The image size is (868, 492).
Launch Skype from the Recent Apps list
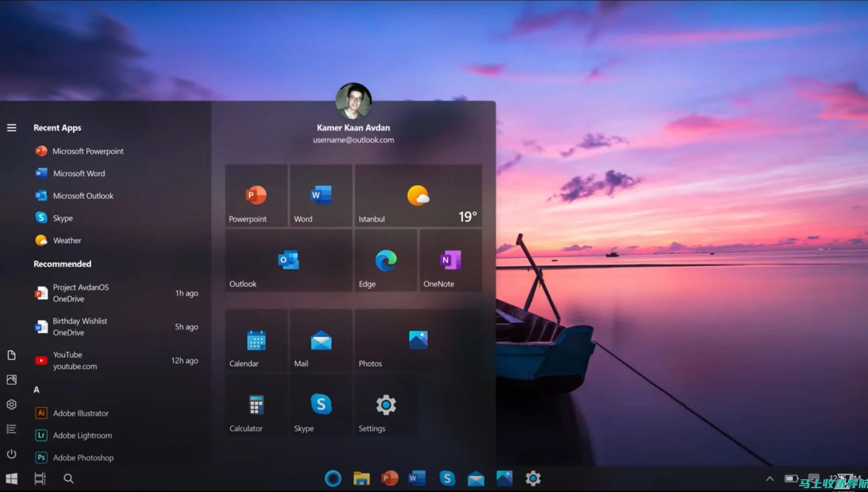tap(54, 218)
